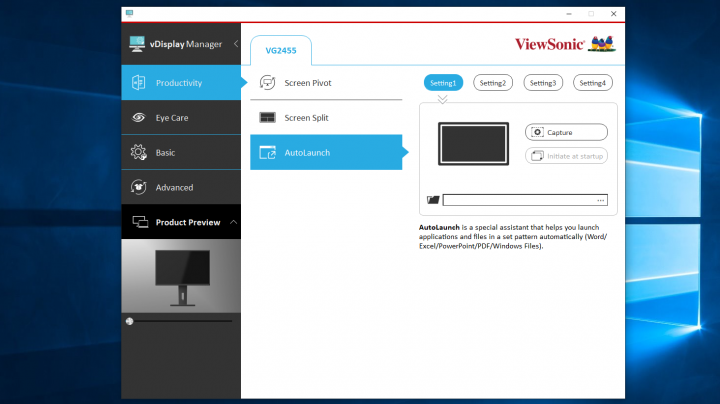
Task: Click the file path input field
Action: (525, 200)
